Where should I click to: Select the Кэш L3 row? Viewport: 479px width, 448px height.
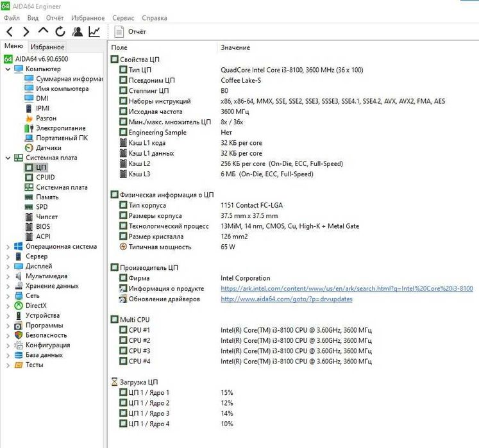216,174
